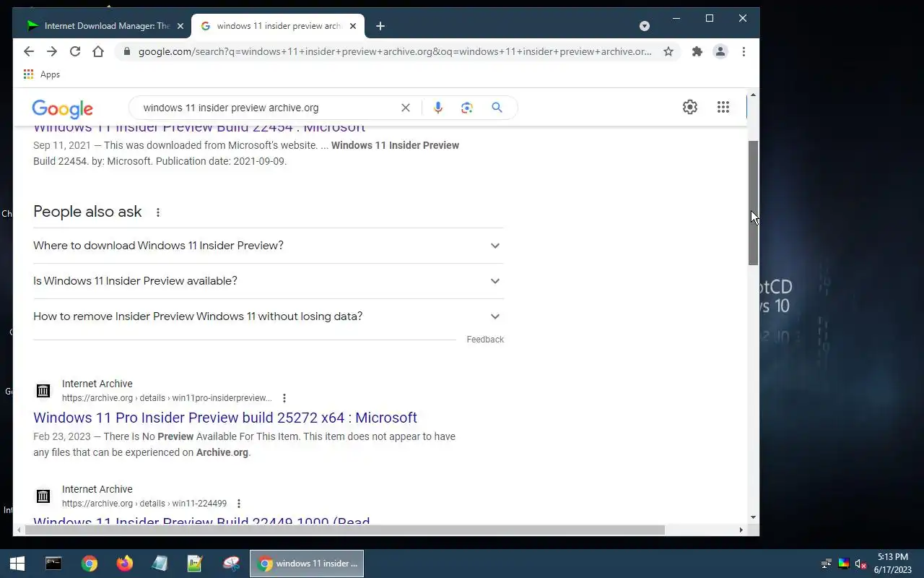
Task: Select the 'windows 11 insider' taskbar button
Action: tap(307, 564)
